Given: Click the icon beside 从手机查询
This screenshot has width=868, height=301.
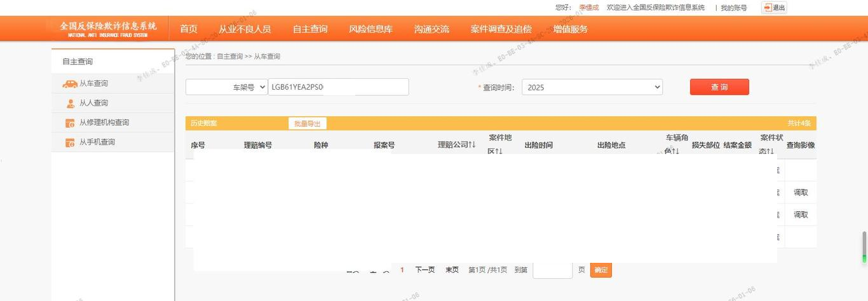Looking at the screenshot, I should (x=70, y=143).
